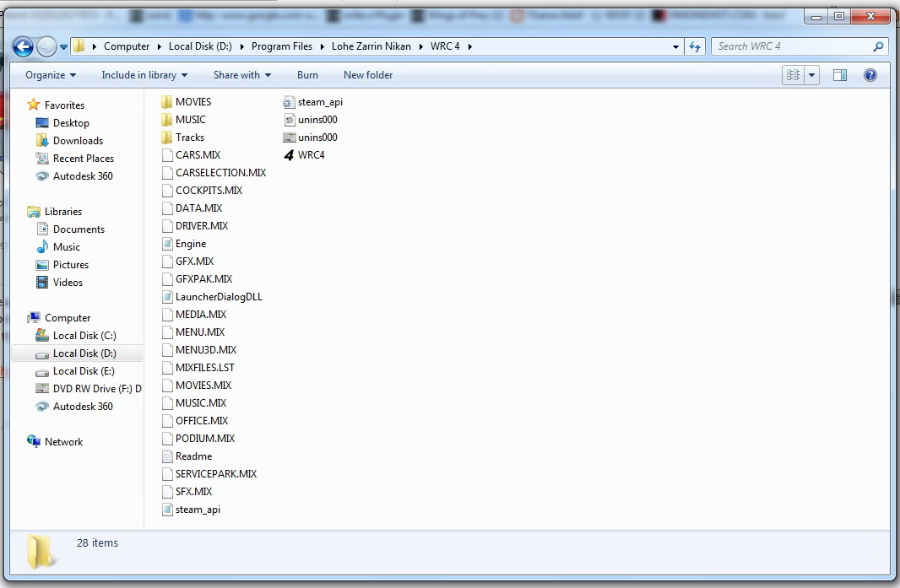Screen dimensions: 900x588
Task: Click the Downloads icon in Favorites
Action: pos(42,141)
